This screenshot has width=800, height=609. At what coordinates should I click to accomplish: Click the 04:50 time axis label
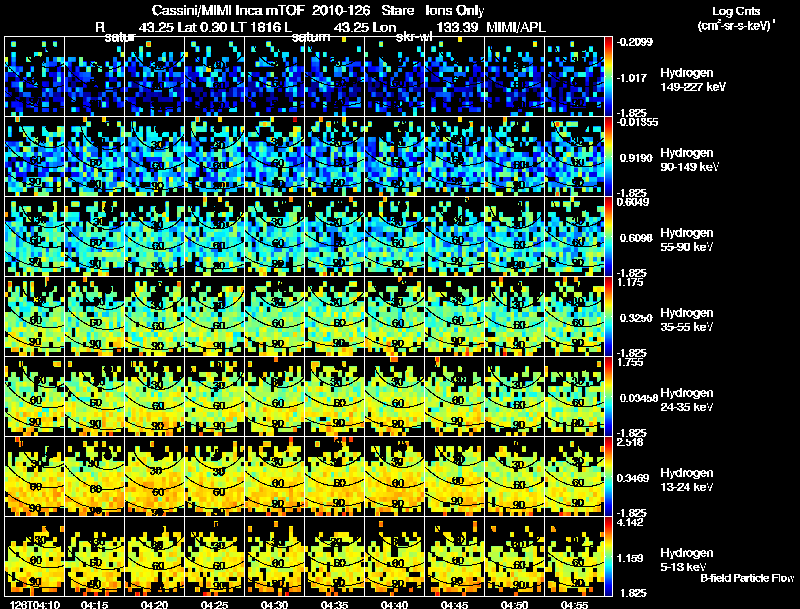pos(514,604)
